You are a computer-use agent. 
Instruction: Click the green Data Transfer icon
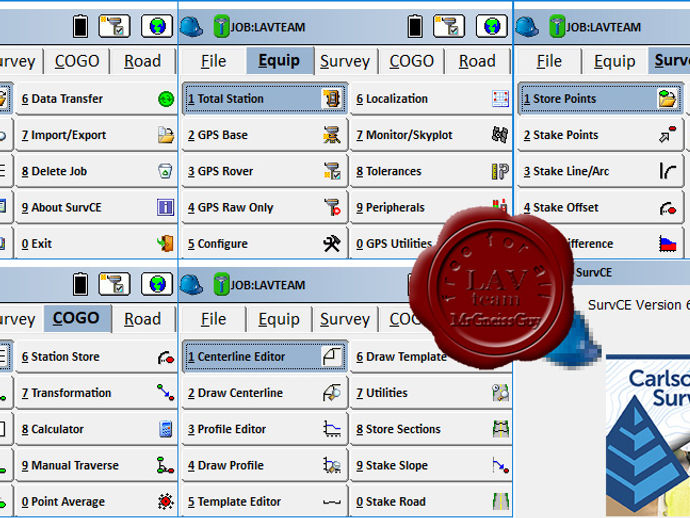[x=166, y=99]
